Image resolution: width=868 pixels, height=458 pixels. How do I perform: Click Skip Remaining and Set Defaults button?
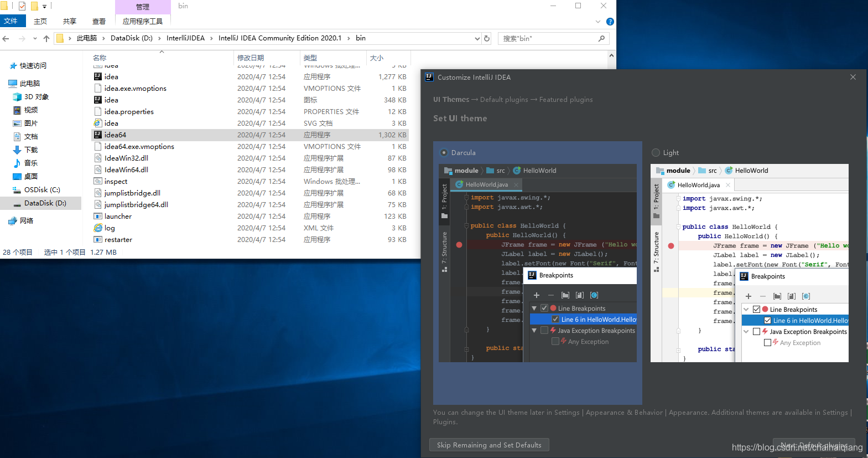[x=489, y=445]
